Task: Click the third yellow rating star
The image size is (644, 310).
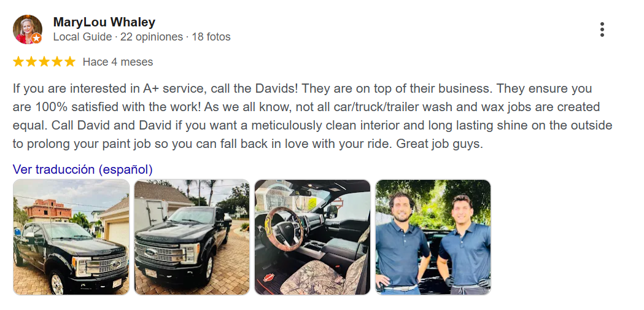Action: (x=44, y=61)
